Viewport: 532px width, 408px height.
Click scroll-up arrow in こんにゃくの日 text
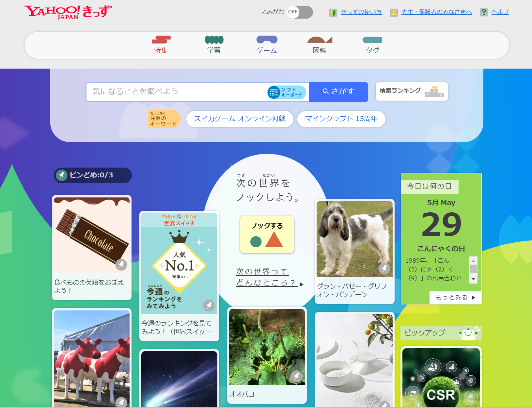[x=473, y=260]
